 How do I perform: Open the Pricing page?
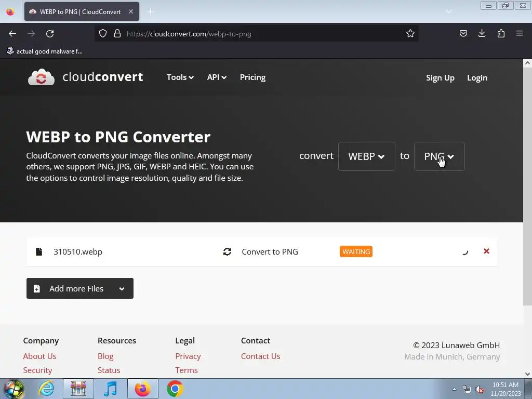click(x=253, y=77)
